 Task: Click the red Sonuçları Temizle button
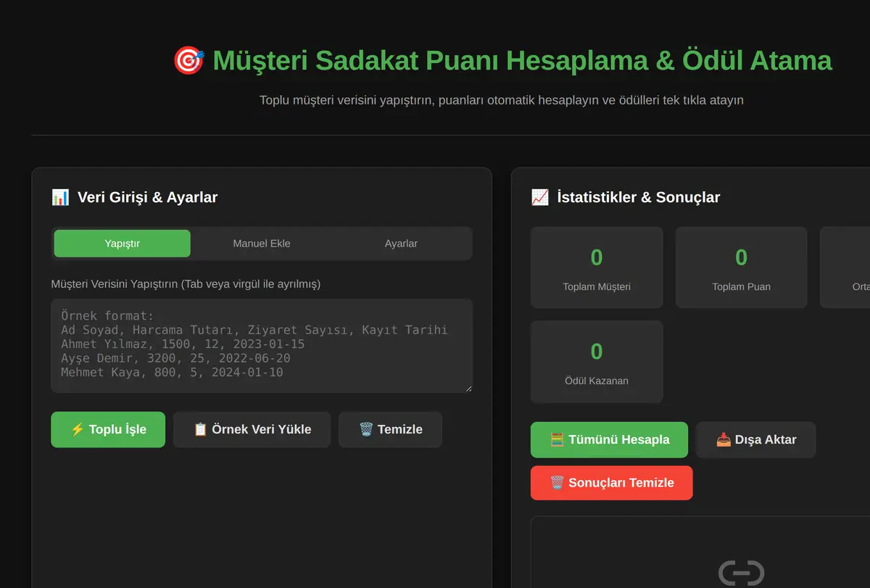click(x=612, y=483)
